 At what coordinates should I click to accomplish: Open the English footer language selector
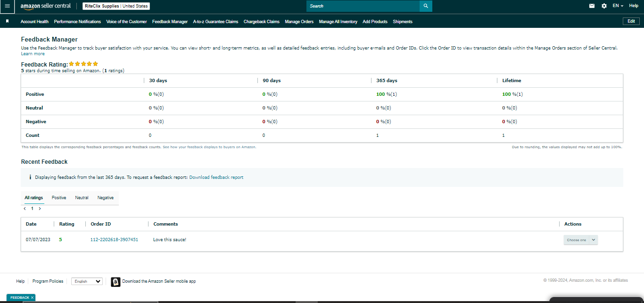tap(87, 281)
